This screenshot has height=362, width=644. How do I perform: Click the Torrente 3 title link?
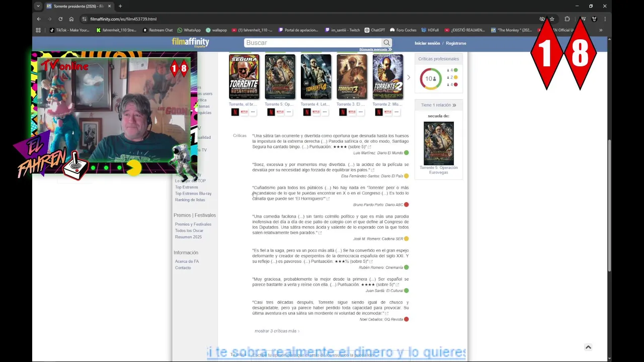click(351, 105)
